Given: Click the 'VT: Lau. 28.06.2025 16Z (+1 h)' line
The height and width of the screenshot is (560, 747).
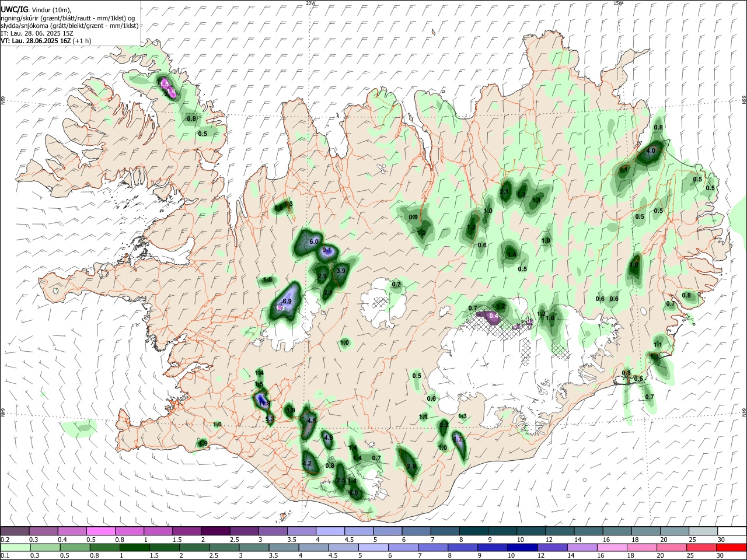Looking at the screenshot, I should click(x=46, y=41).
